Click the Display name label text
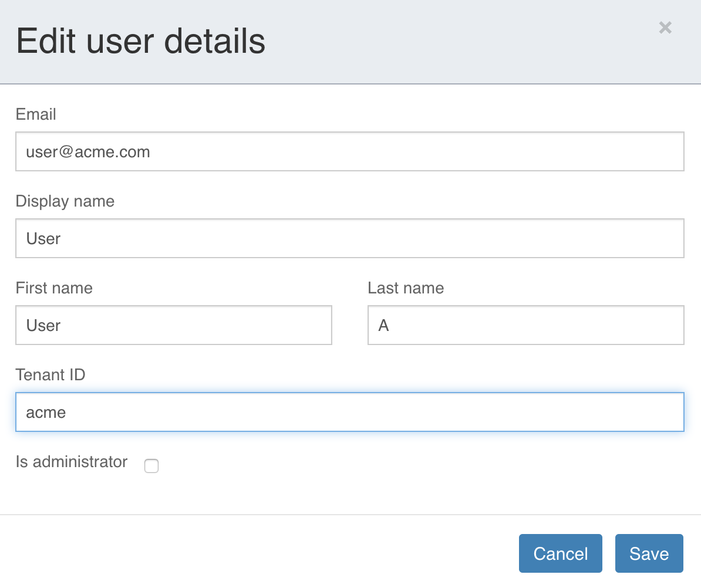701x588 pixels. (x=65, y=201)
